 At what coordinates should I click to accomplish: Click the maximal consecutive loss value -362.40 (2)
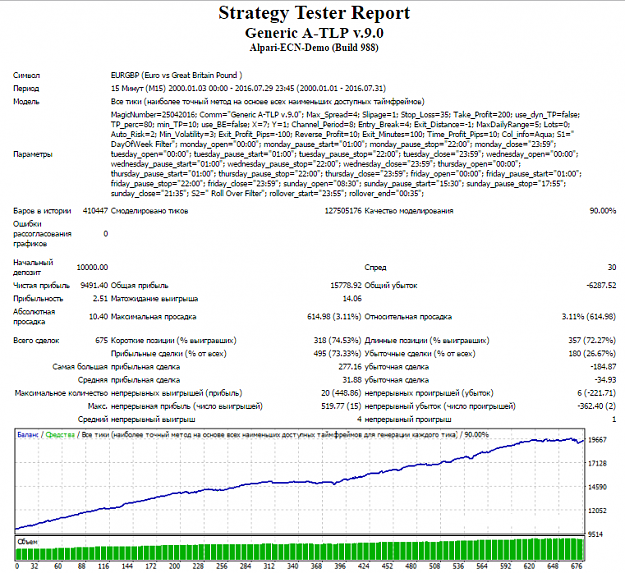597,406
